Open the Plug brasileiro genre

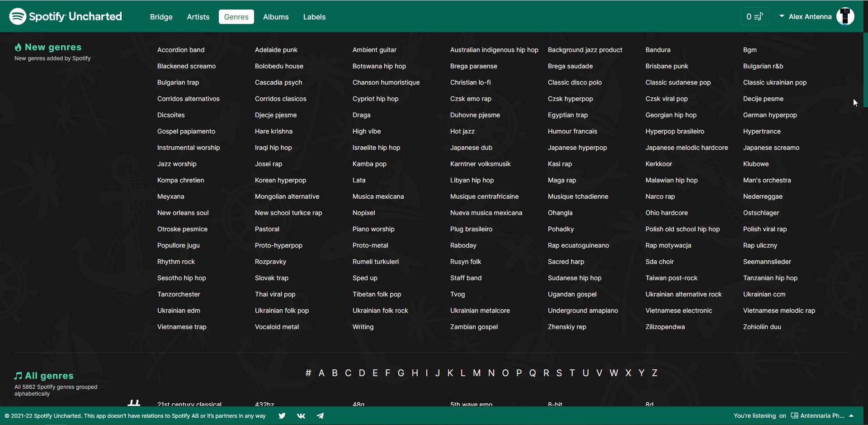pos(471,229)
